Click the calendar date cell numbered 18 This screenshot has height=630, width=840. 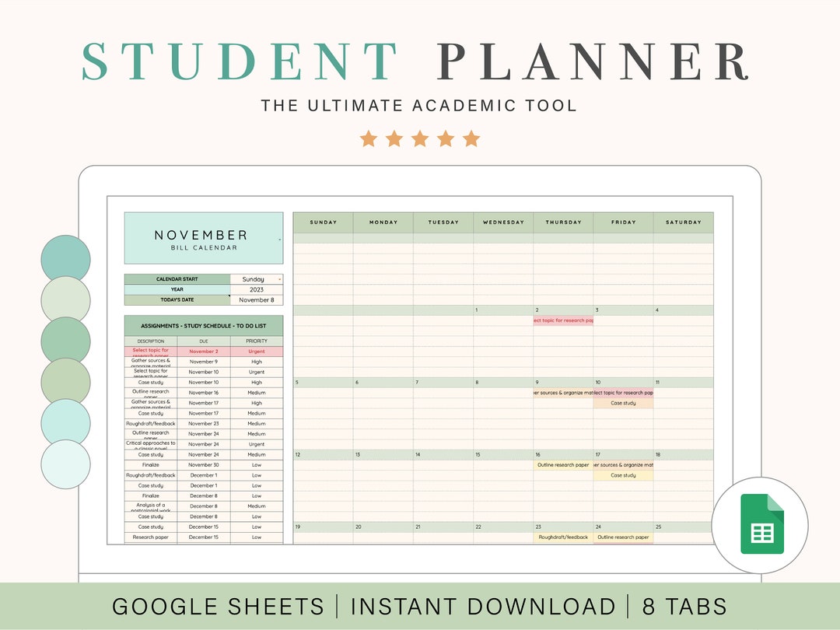click(x=683, y=455)
